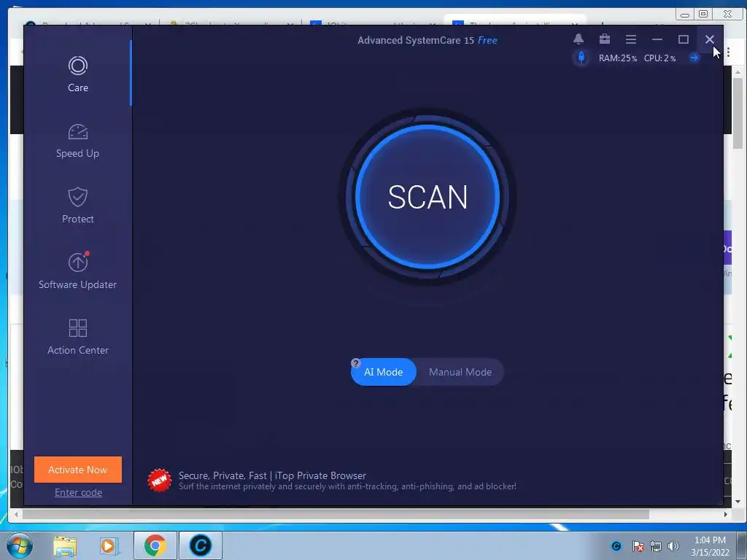Open the volume speaker tray icon
Viewport: 747px width, 560px height.
pos(673,546)
